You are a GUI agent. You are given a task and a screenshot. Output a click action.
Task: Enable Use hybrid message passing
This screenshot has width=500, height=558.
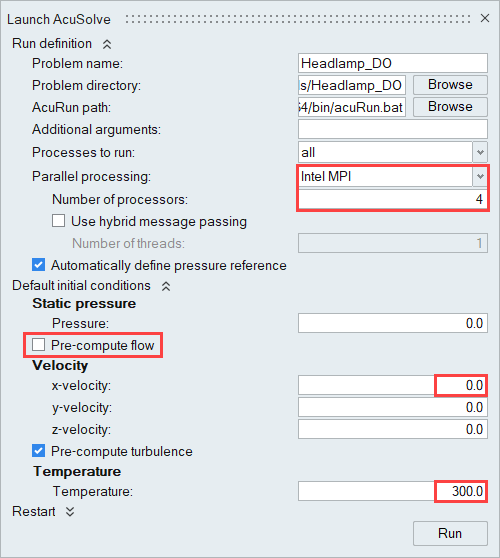58,221
